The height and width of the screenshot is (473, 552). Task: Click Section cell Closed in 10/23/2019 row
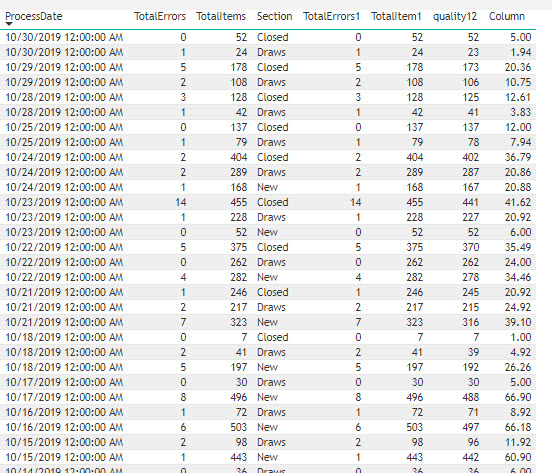273,202
